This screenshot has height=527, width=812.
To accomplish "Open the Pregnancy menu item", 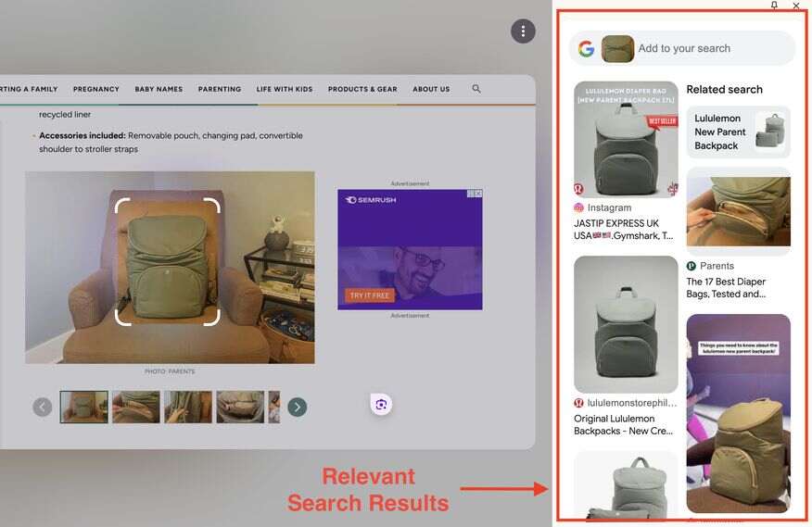I will [x=96, y=89].
